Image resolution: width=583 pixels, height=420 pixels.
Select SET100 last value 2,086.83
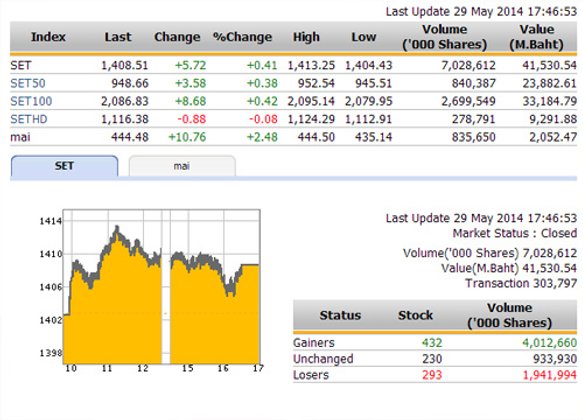tap(125, 101)
